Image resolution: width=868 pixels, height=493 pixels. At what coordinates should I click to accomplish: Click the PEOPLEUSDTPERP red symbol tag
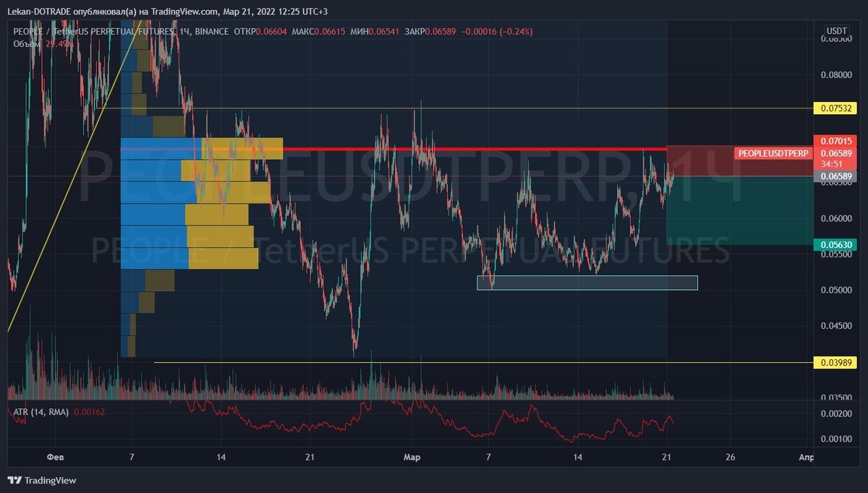click(x=773, y=153)
